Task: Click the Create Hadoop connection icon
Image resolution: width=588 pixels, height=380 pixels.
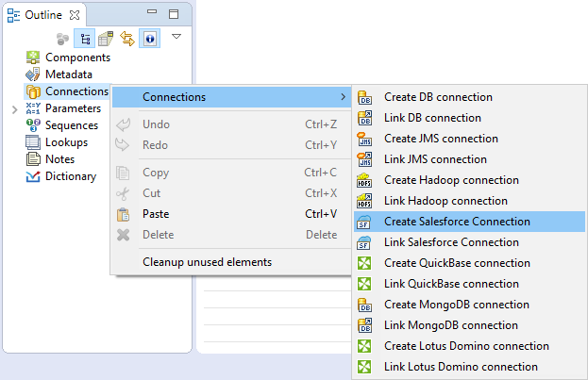Action: point(365,180)
